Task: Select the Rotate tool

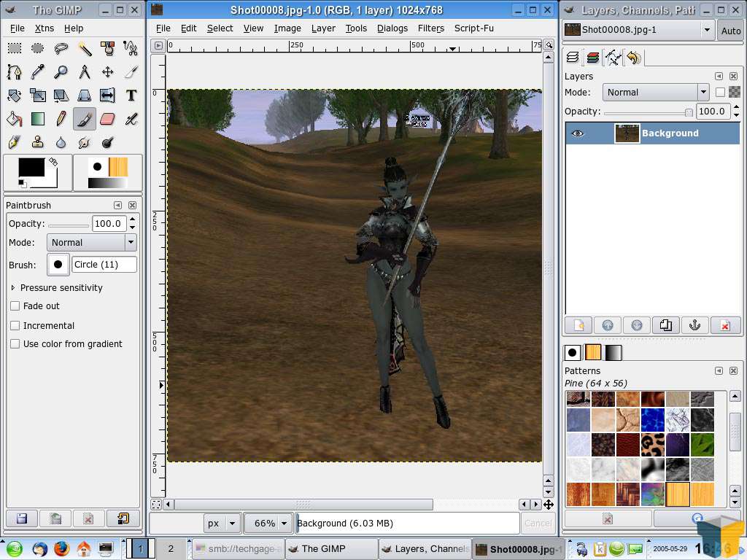Action: click(15, 96)
